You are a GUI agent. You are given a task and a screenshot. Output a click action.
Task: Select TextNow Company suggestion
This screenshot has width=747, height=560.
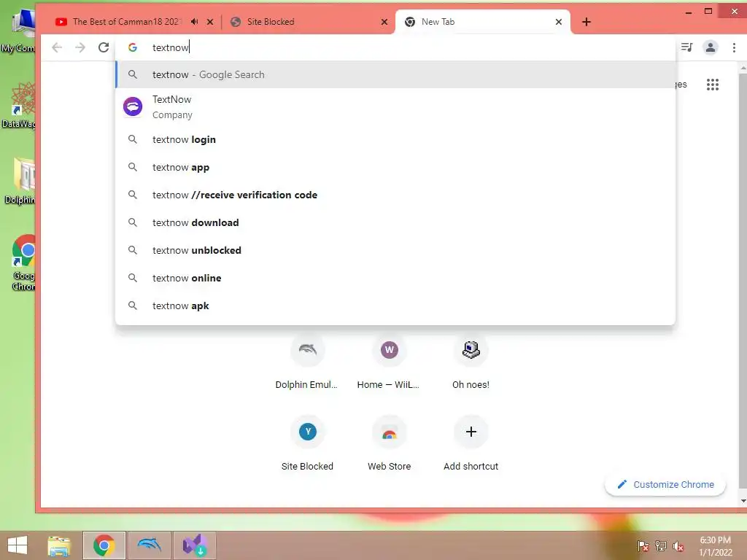[395, 106]
